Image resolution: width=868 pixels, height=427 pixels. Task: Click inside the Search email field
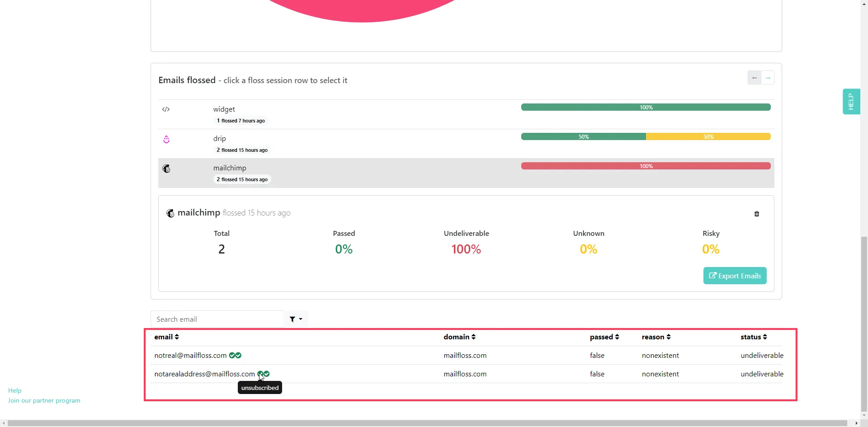(x=217, y=319)
